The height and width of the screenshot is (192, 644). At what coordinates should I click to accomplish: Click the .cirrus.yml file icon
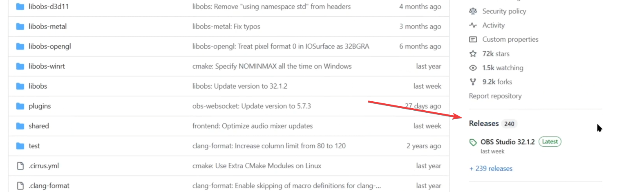coord(20,166)
